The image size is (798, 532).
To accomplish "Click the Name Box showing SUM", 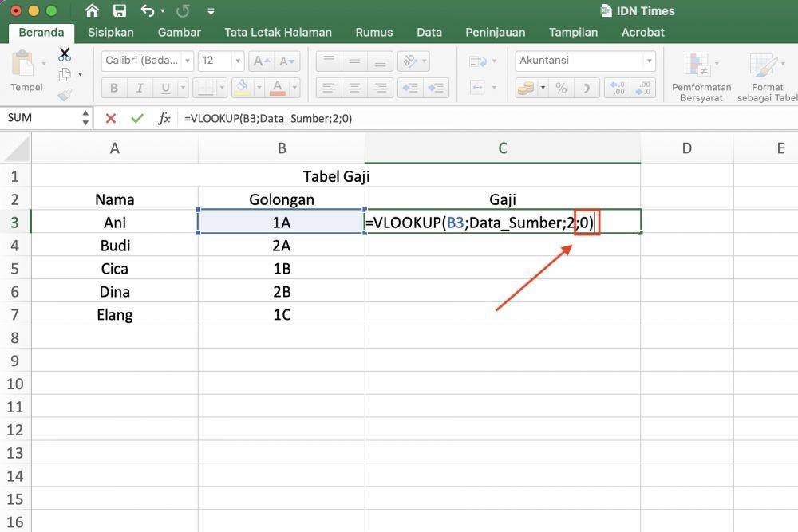I will [x=40, y=118].
